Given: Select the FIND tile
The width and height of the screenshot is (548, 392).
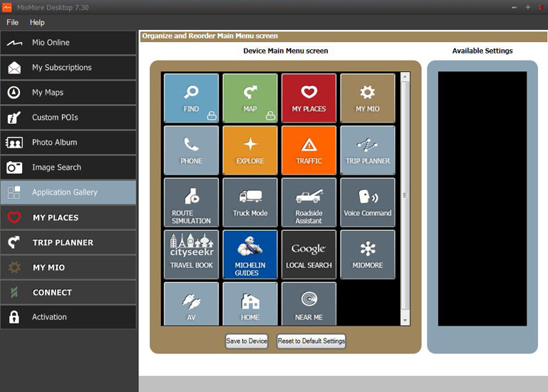Looking at the screenshot, I should coord(191,98).
